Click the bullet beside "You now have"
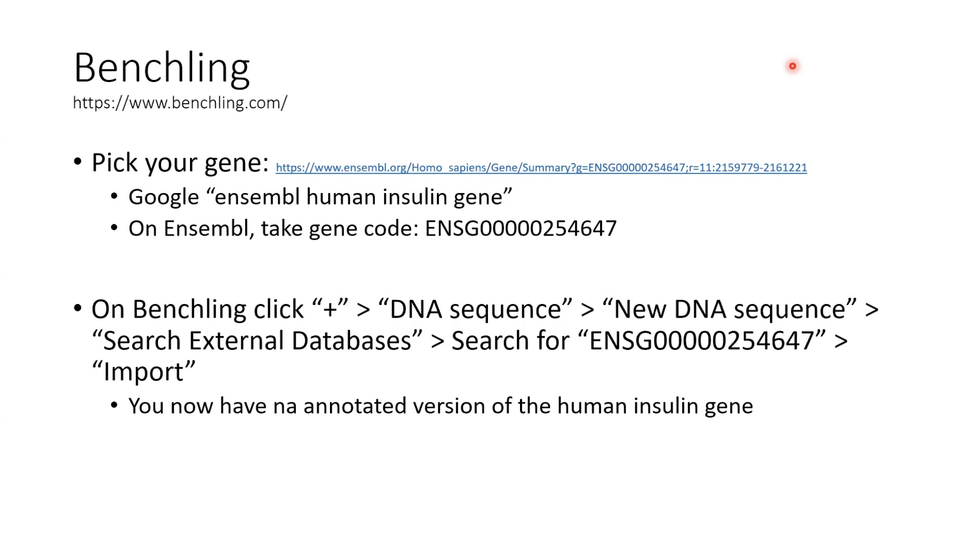Screen dimensions: 980x546 [x=114, y=406]
